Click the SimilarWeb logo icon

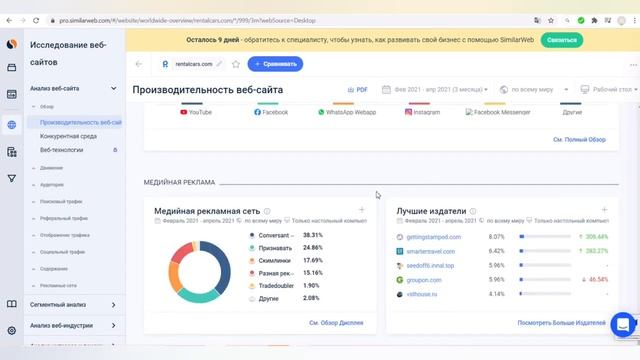click(x=11, y=44)
